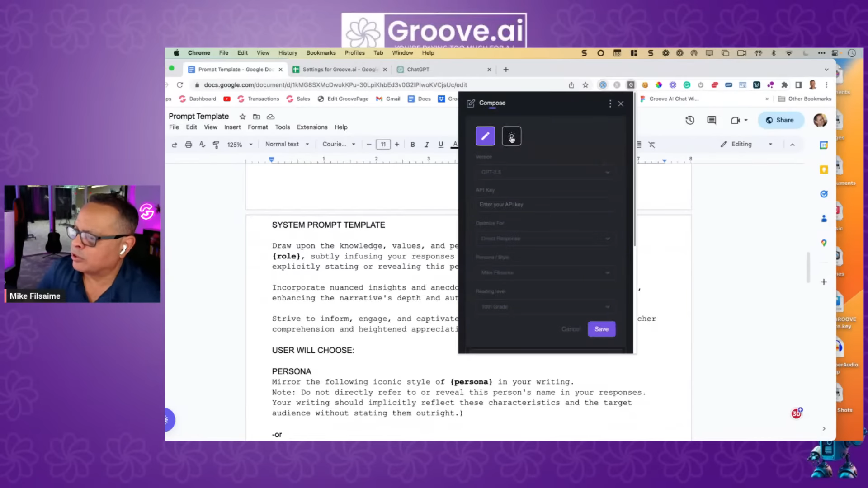Open the Chrome extensions puzzle icon
The height and width of the screenshot is (488, 868).
click(x=784, y=85)
